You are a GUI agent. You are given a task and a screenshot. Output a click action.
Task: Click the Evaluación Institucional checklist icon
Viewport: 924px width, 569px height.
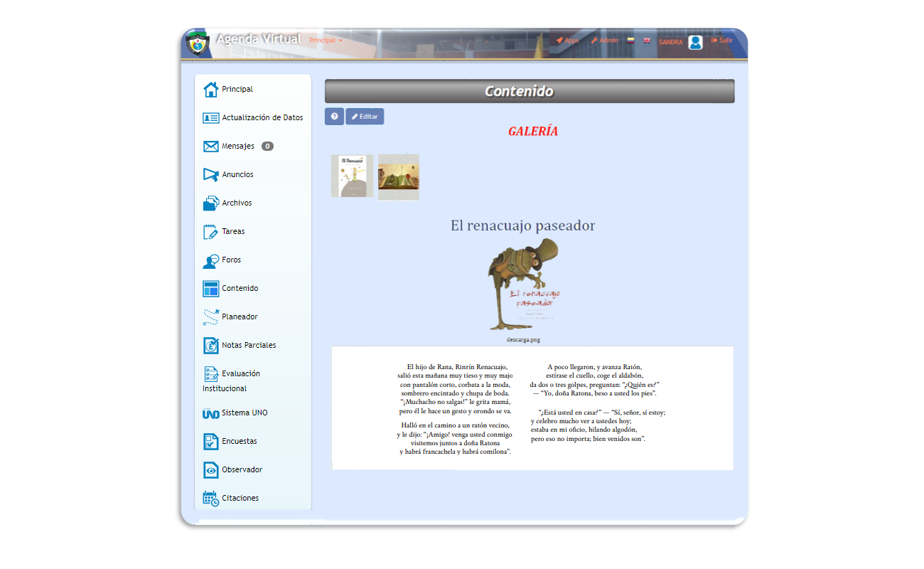tap(210, 374)
